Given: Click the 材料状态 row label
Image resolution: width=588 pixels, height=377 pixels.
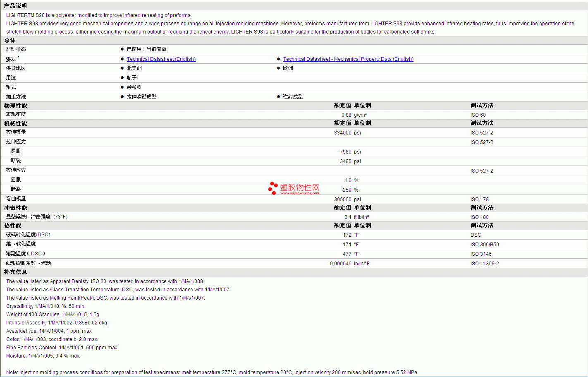Looking at the screenshot, I should [x=16, y=49].
